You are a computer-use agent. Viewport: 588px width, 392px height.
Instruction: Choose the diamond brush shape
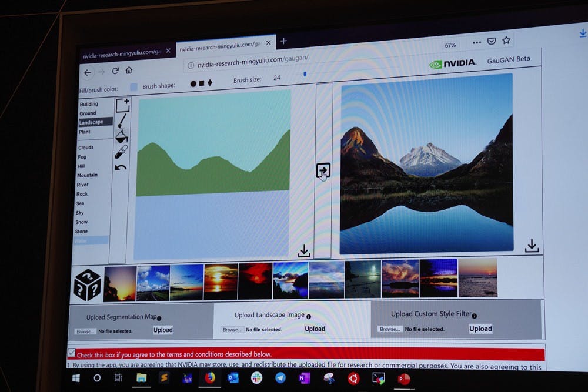tap(210, 83)
